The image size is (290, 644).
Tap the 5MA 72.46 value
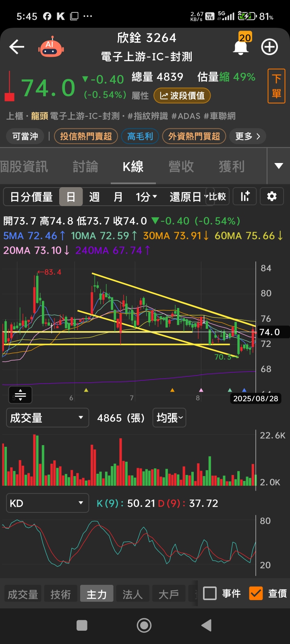[x=34, y=235]
